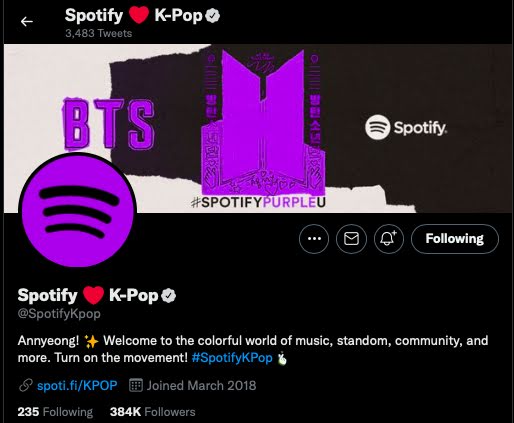View the 235 Following list
514x423 pixels.
click(55, 412)
